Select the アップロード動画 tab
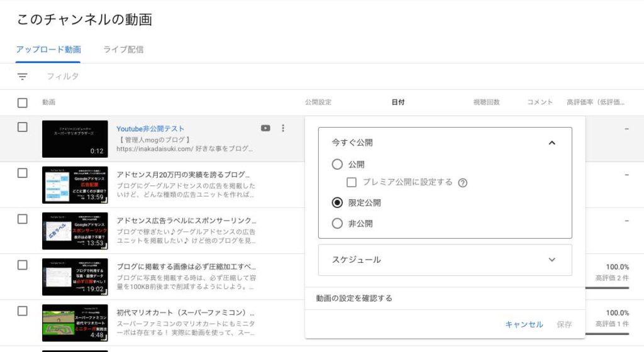644x352 pixels. point(48,50)
